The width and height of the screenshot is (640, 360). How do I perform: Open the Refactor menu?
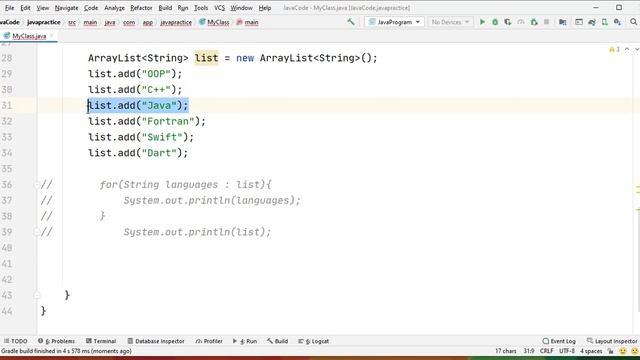[141, 8]
